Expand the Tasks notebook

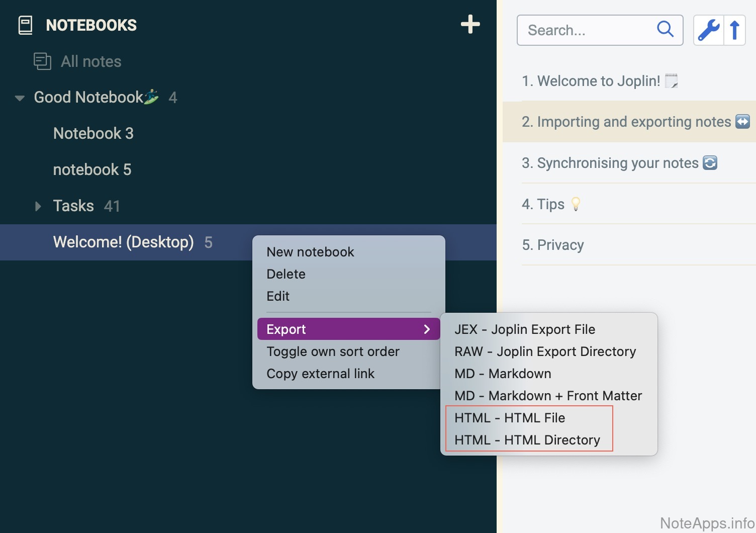pyautogui.click(x=38, y=206)
